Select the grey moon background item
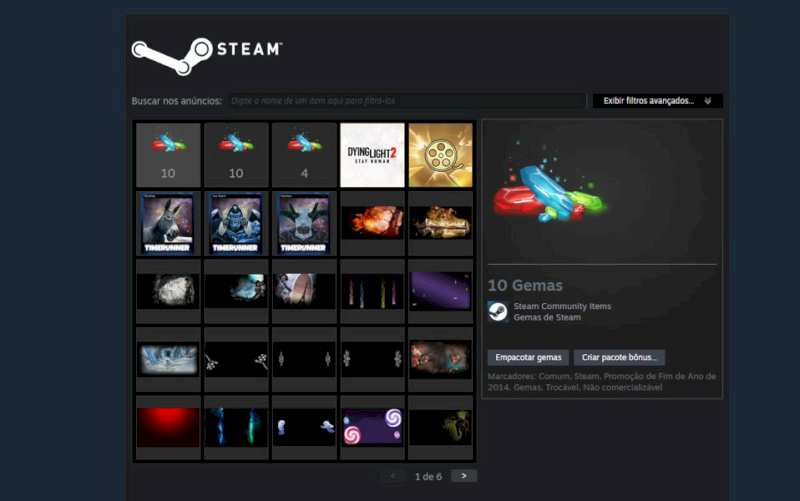The image size is (800, 501). pos(168,291)
